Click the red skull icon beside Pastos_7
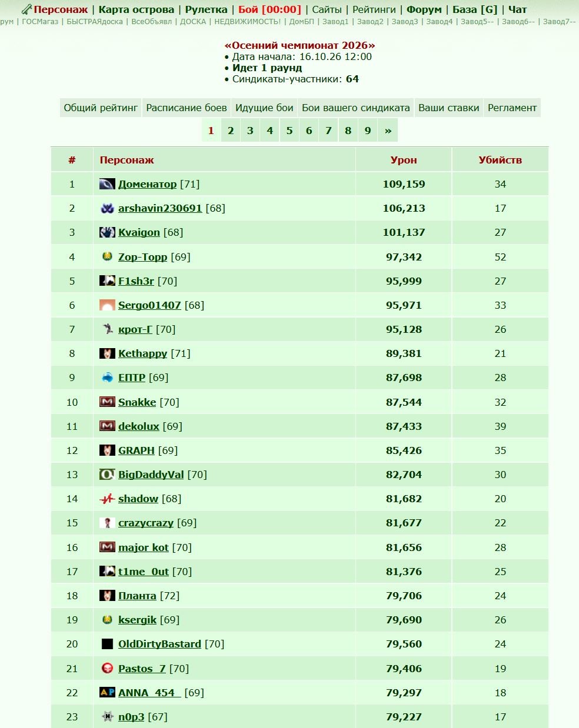The width and height of the screenshot is (579, 728). click(107, 669)
